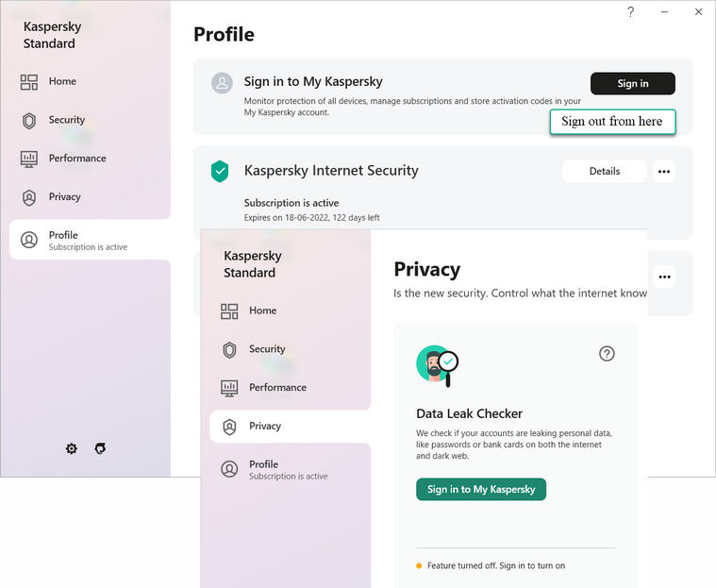Open Home in the front Privacy window sidebar
The image size is (716, 588).
click(262, 311)
